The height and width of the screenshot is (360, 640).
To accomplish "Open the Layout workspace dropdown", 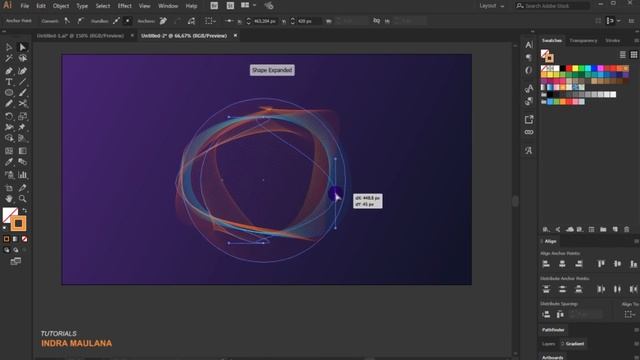I will tap(491, 6).
